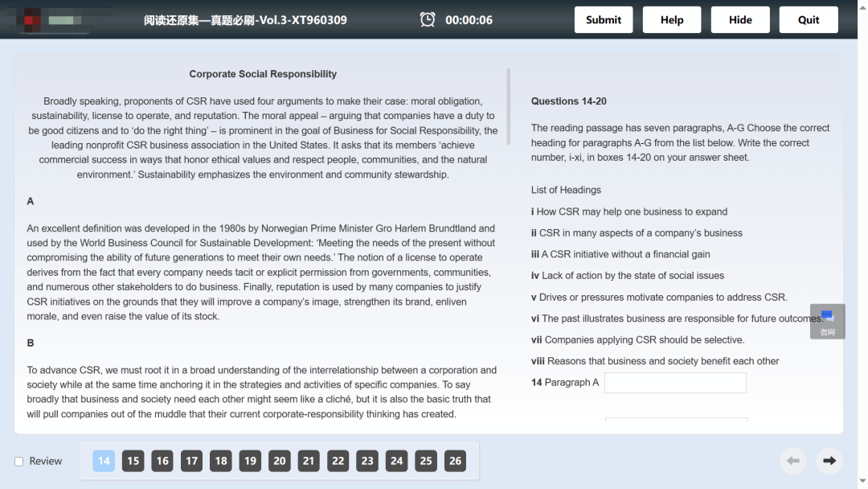Jump to question 24
868x489 pixels.
(396, 461)
